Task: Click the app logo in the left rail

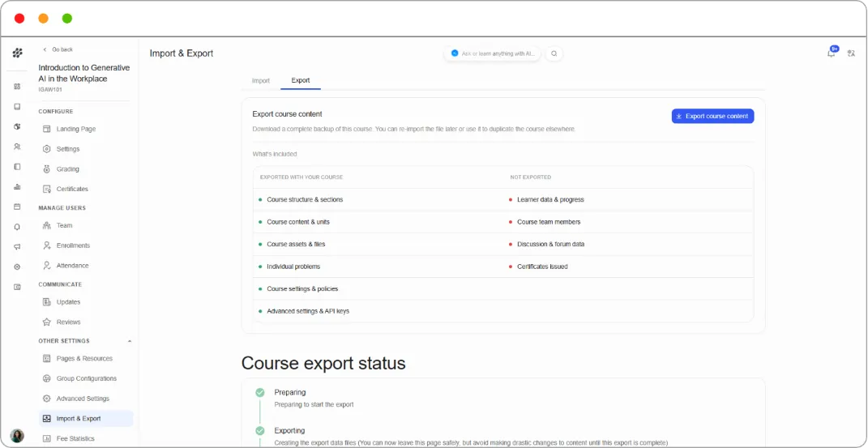Action: (x=17, y=53)
